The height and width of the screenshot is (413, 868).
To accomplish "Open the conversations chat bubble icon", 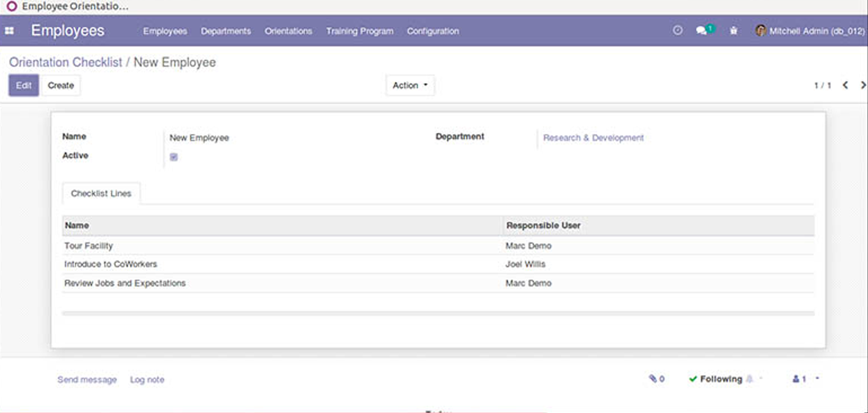I will 701,31.
